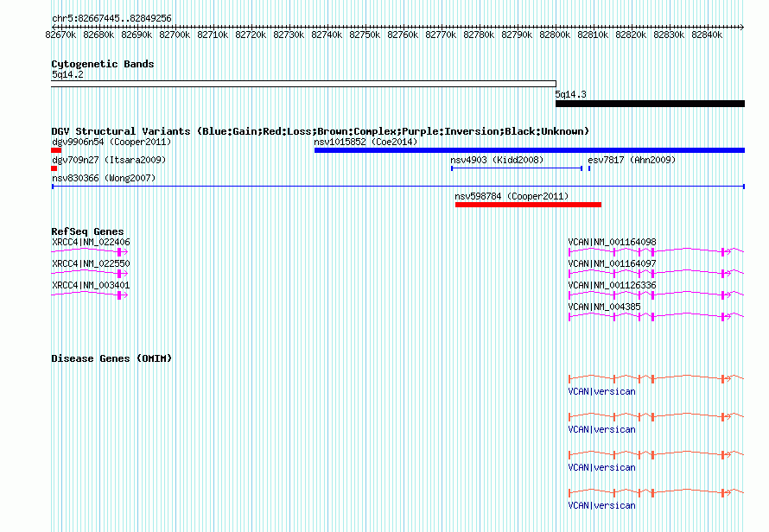769x532 pixels.
Task: Select the red nsv598784 loss bar
Action: 528,205
